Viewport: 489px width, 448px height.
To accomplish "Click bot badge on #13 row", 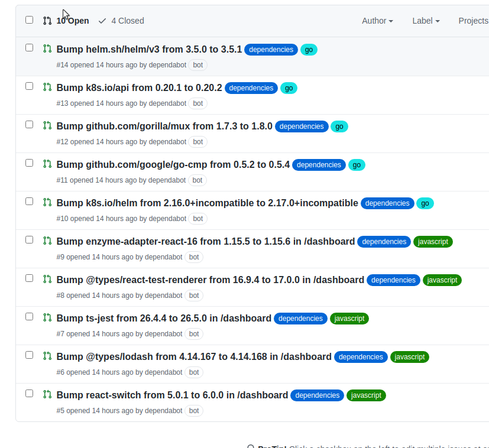I will point(198,103).
